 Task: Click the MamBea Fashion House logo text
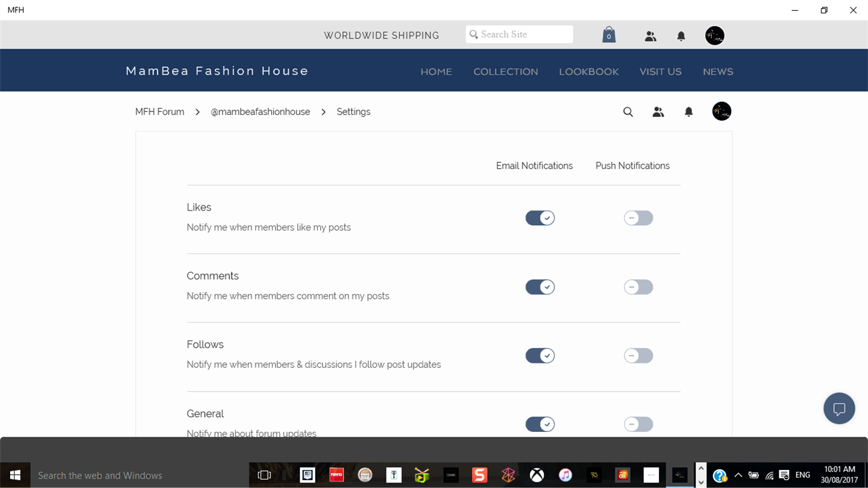[217, 71]
